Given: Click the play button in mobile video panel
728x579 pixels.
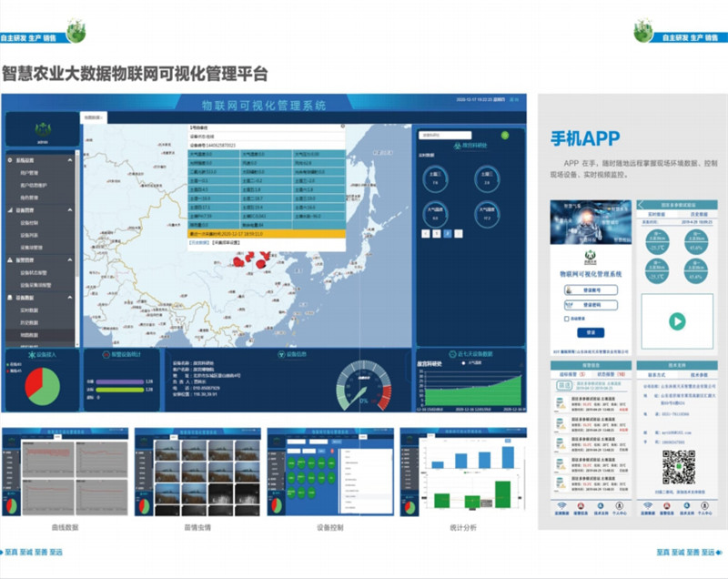Looking at the screenshot, I should 676,321.
